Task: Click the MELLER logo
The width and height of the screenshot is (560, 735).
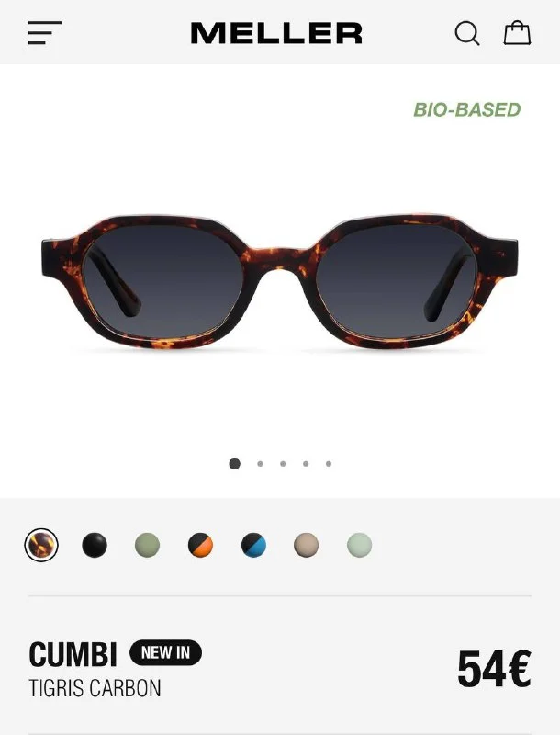Action: [x=276, y=33]
